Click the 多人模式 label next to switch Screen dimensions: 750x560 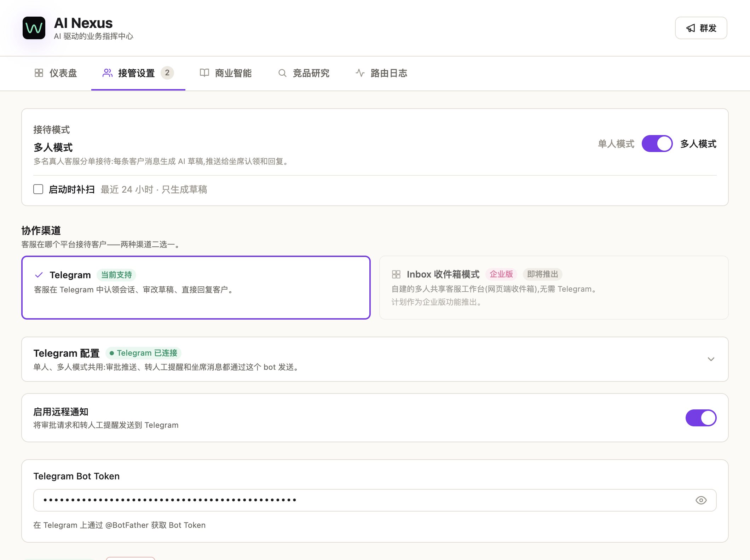coord(698,144)
